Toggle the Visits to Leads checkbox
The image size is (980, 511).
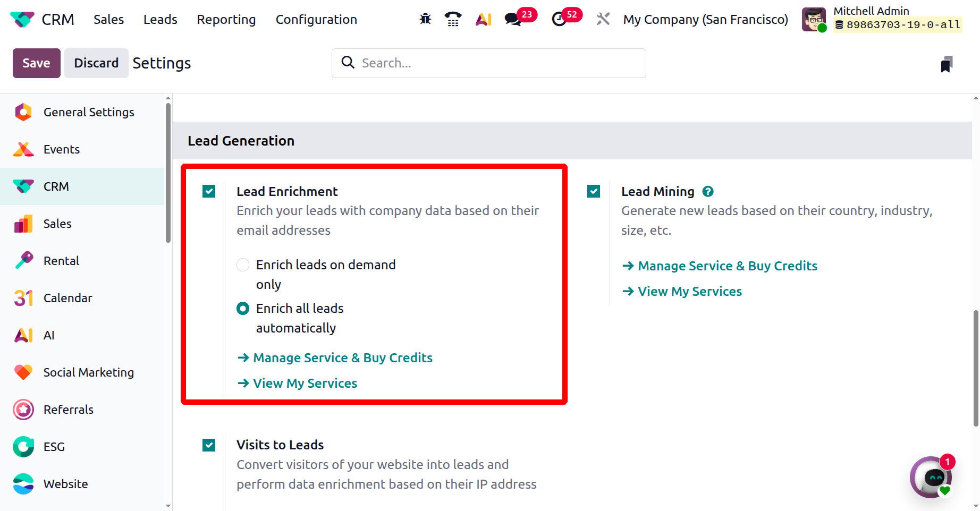pyautogui.click(x=209, y=445)
